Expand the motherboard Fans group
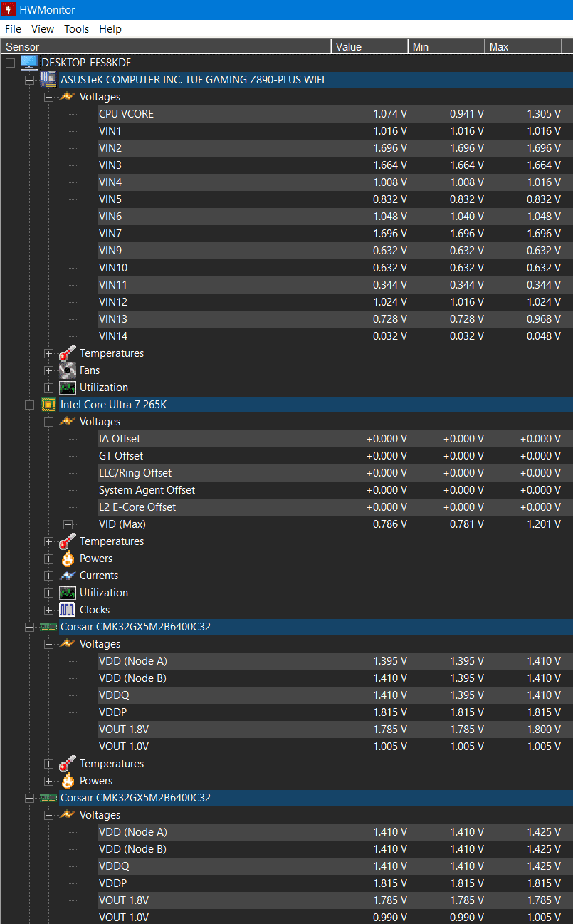 (x=48, y=370)
